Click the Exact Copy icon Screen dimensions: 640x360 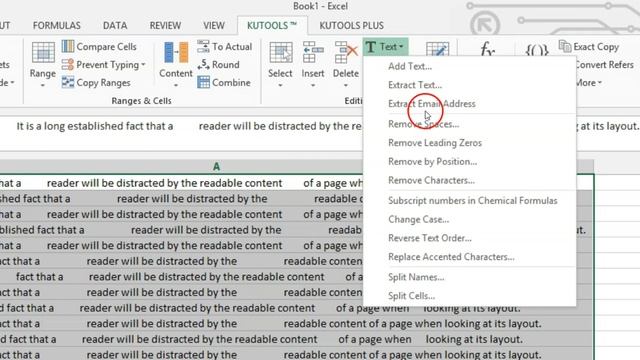click(x=565, y=46)
